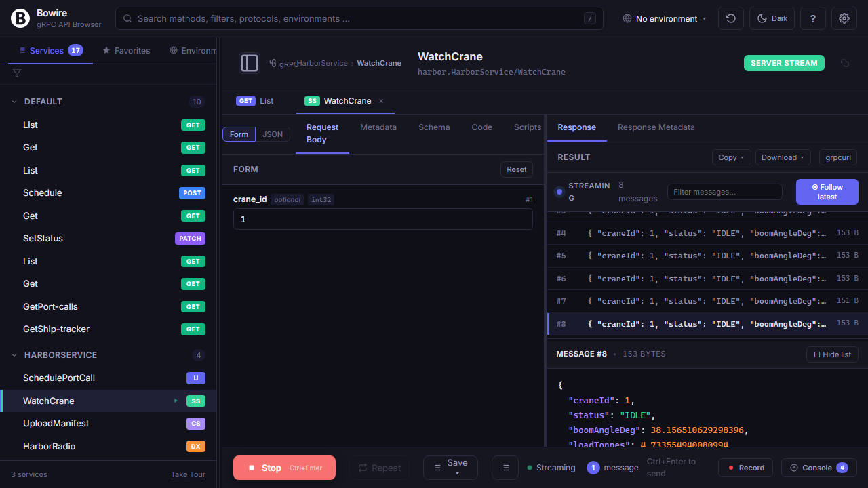Open the settings gear icon
Screen dimensions: 868x488
click(x=844, y=18)
